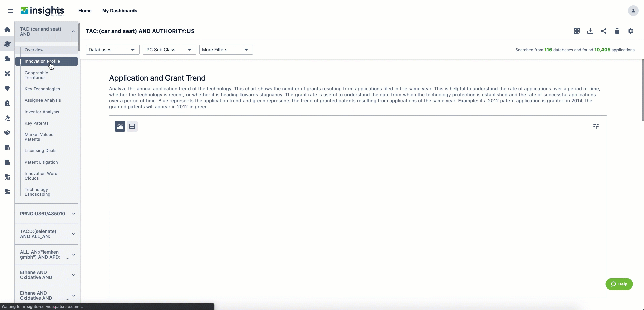Click the trash delete icon in top toolbar
The image size is (644, 310).
pos(617,31)
